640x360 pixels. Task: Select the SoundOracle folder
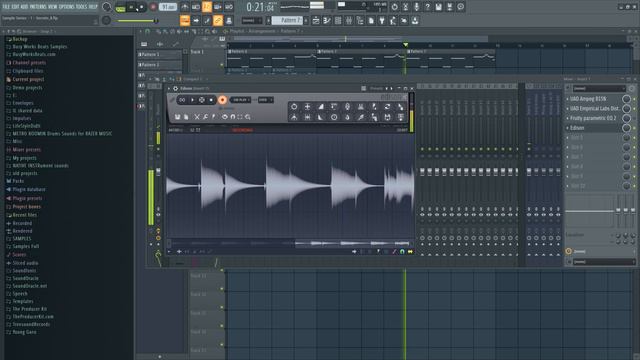(25, 278)
